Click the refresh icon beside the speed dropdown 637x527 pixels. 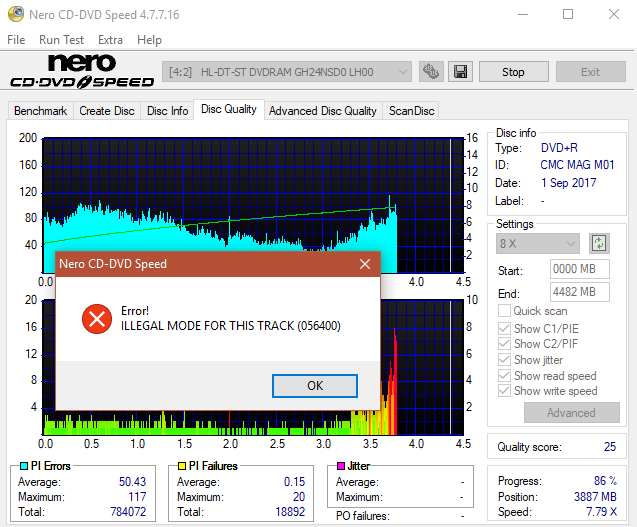pyautogui.click(x=599, y=243)
